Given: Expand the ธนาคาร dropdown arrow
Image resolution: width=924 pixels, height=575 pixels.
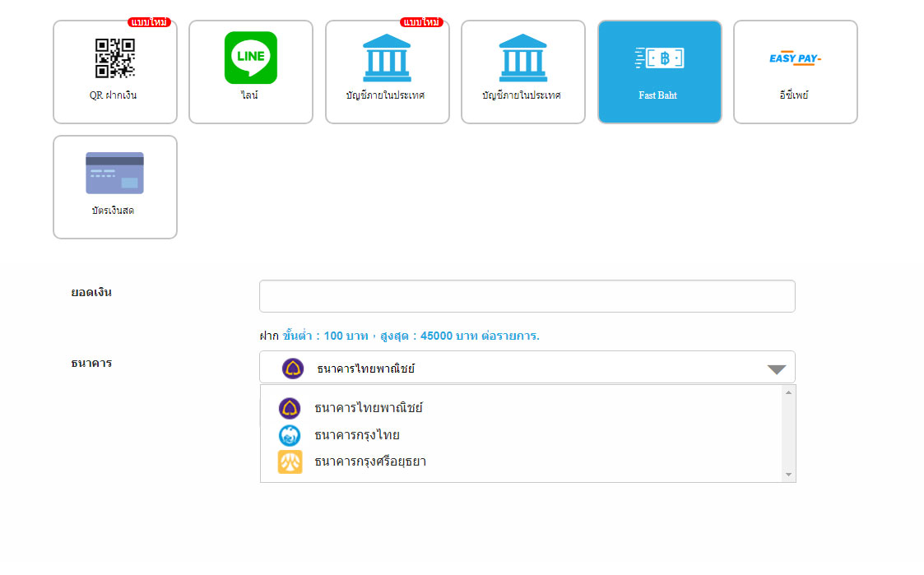Looking at the screenshot, I should pos(776,369).
